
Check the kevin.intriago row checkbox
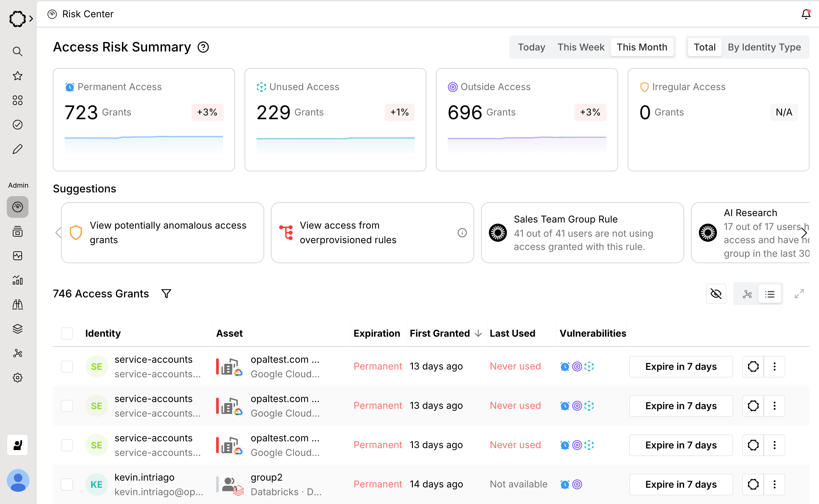coord(67,484)
